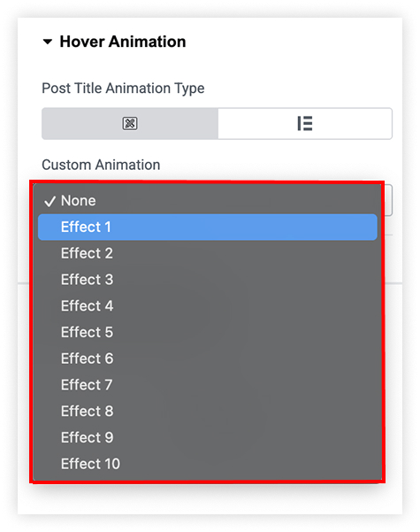Viewport: 420px width, 532px height.
Task: Collapse the Hover Animation section arrow
Action: [48, 42]
